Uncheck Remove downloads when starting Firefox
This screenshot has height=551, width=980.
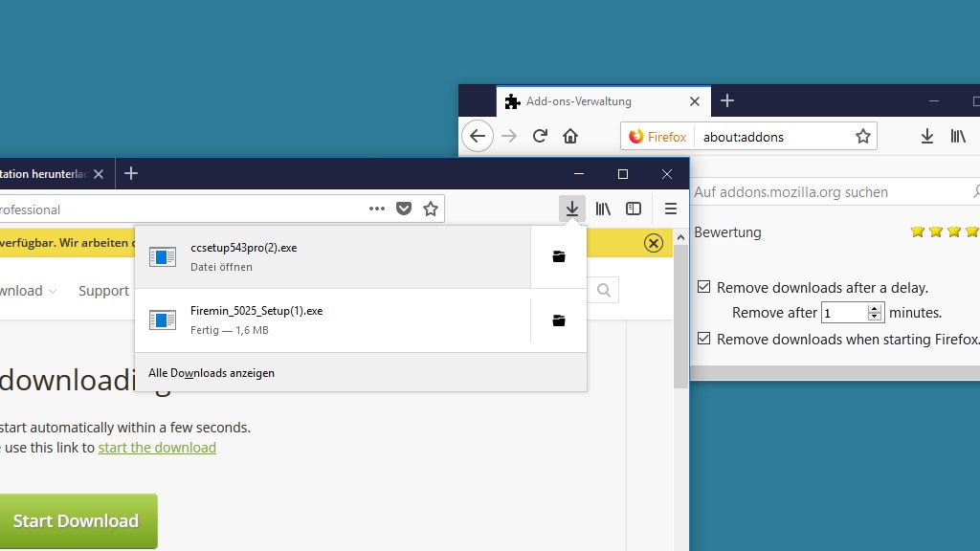pyautogui.click(x=704, y=339)
